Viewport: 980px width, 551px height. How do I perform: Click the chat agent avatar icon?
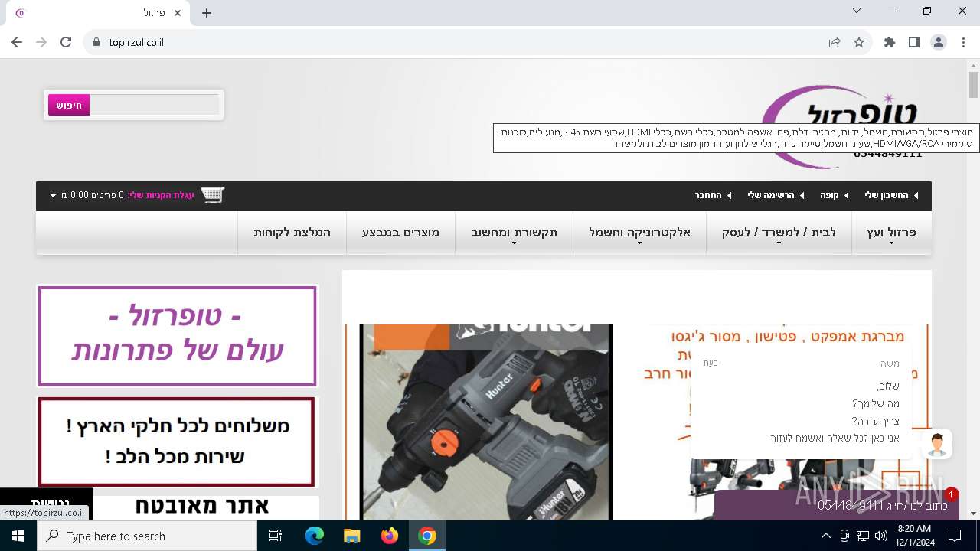[x=937, y=444]
